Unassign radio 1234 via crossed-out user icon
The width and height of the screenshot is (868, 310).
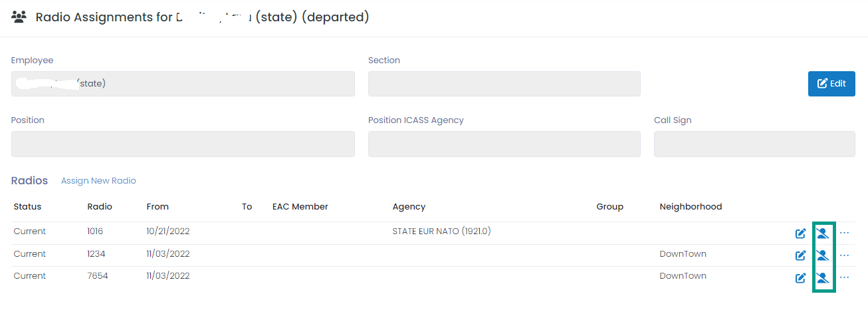coord(823,255)
